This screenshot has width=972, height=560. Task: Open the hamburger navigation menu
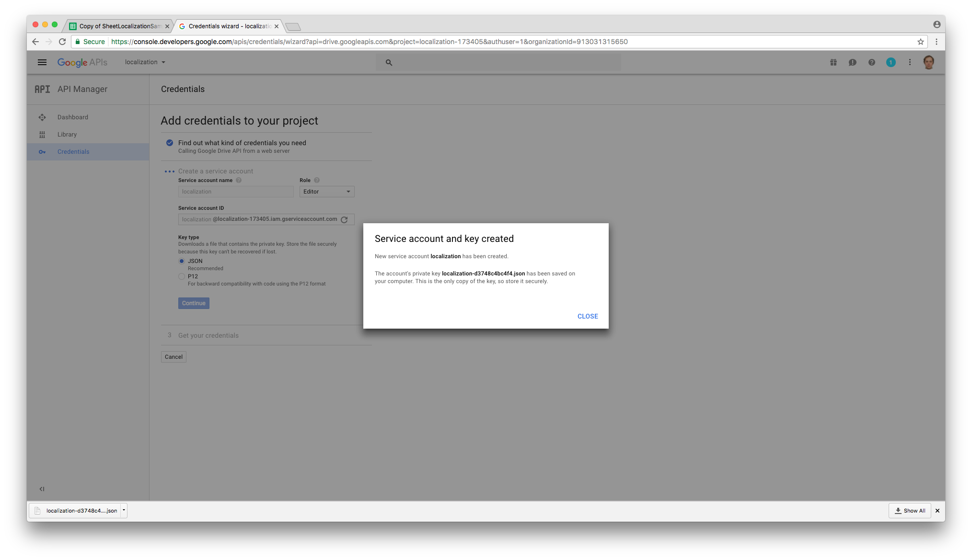tap(42, 62)
